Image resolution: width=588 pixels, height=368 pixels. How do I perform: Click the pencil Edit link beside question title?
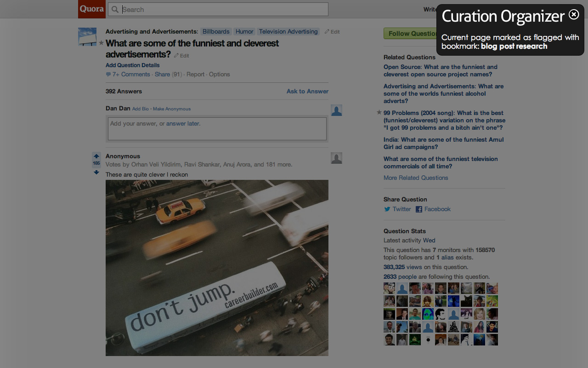(181, 56)
